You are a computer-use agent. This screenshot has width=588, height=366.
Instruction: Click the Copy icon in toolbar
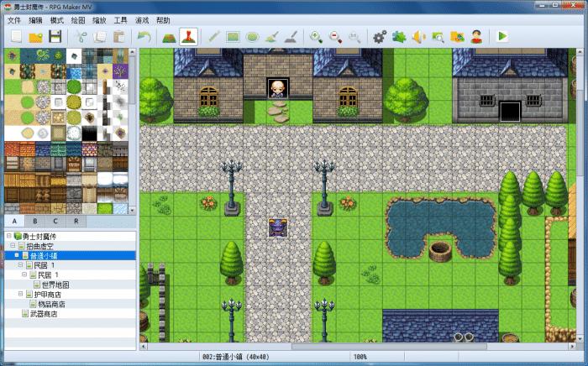coord(100,37)
